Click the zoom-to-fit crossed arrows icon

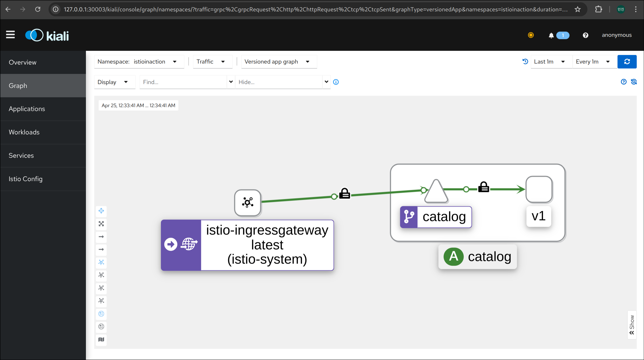click(101, 224)
